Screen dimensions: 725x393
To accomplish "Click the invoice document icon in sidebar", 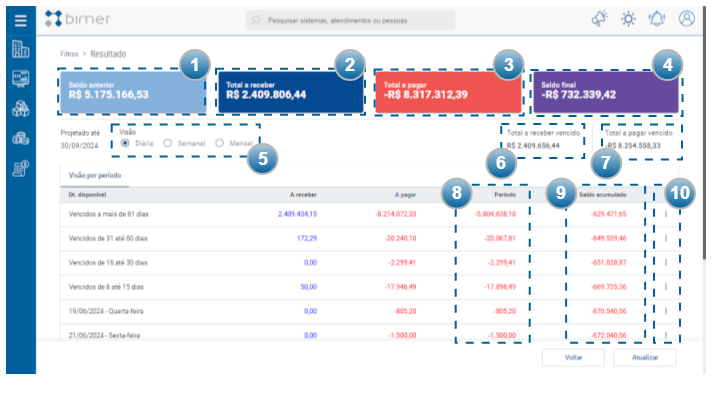I will pyautogui.click(x=20, y=169).
